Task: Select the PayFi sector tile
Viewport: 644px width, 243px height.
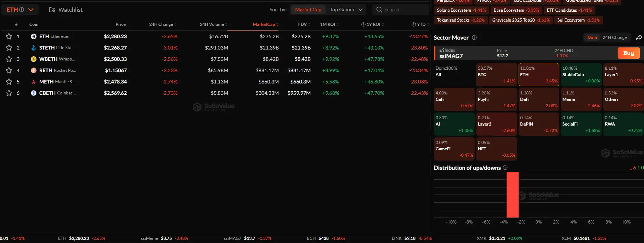Action: pyautogui.click(x=496, y=99)
